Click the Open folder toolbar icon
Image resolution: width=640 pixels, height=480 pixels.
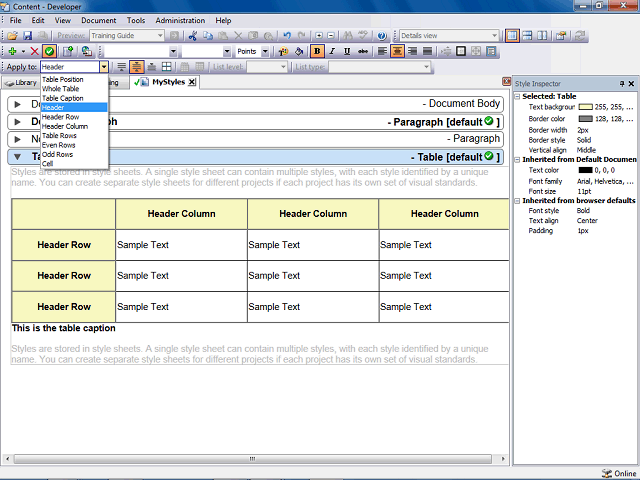12,36
